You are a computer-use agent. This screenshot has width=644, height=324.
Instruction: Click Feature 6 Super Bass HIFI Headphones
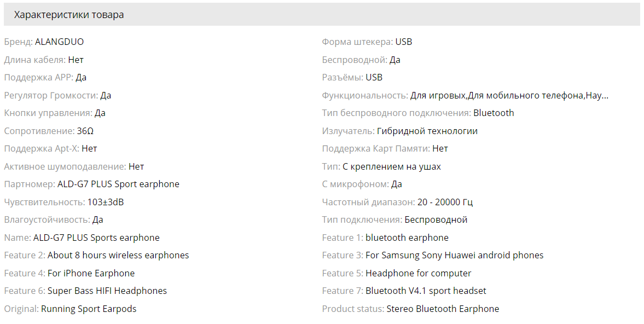[x=107, y=291]
